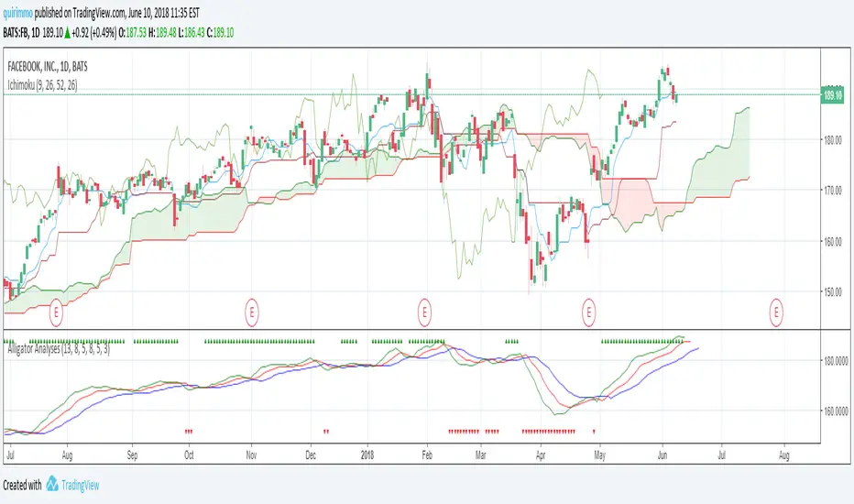Click the low value L:186.43

click(x=192, y=33)
